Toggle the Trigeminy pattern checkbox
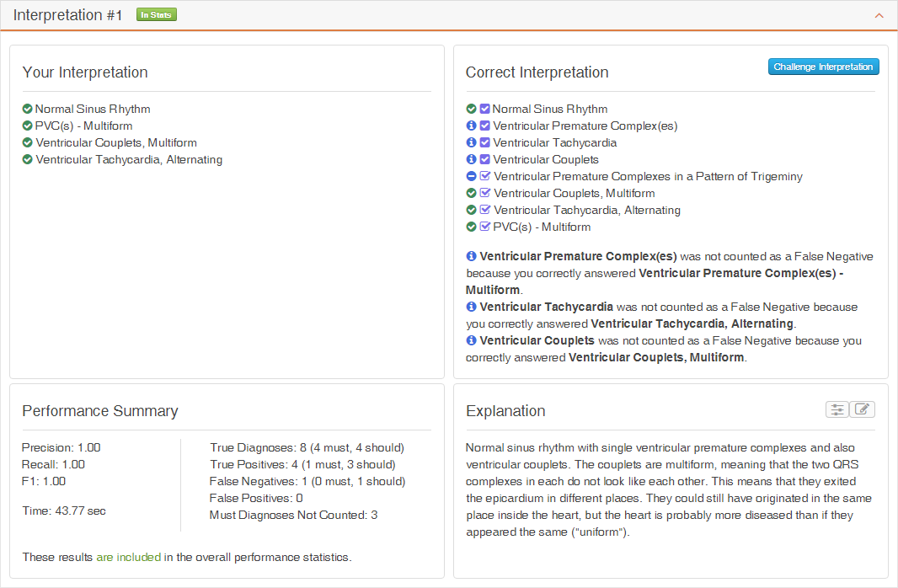 [485, 176]
